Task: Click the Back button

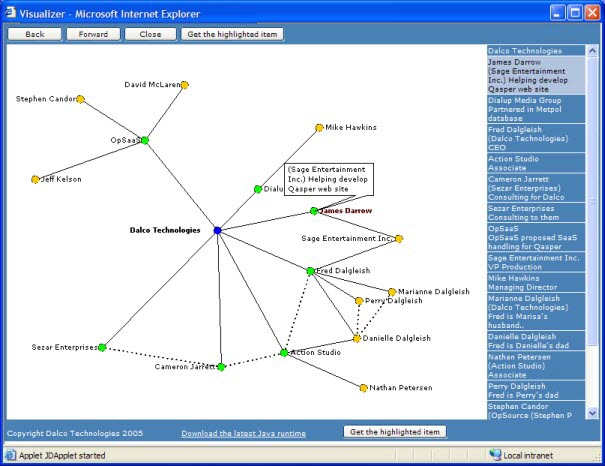Action: click(35, 34)
